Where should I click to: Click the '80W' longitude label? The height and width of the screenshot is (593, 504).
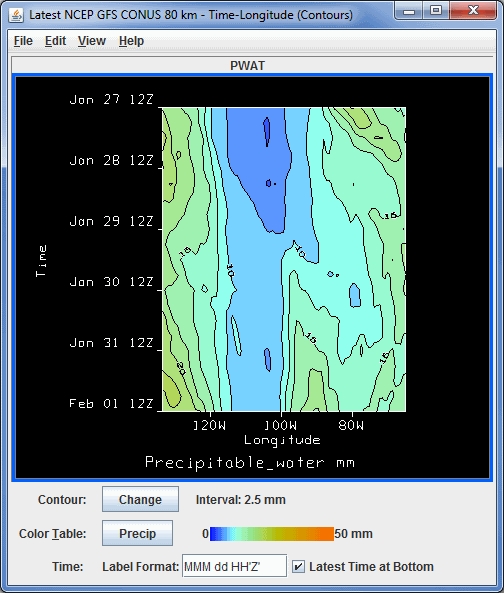[x=351, y=425]
